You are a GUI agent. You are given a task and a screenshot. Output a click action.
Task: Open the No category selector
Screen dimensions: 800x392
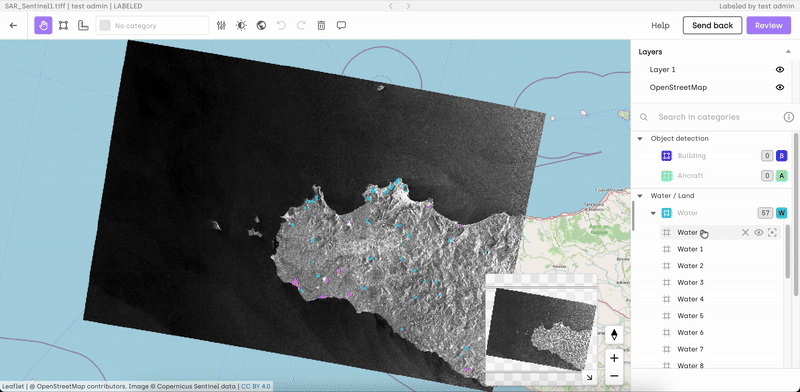pyautogui.click(x=152, y=26)
